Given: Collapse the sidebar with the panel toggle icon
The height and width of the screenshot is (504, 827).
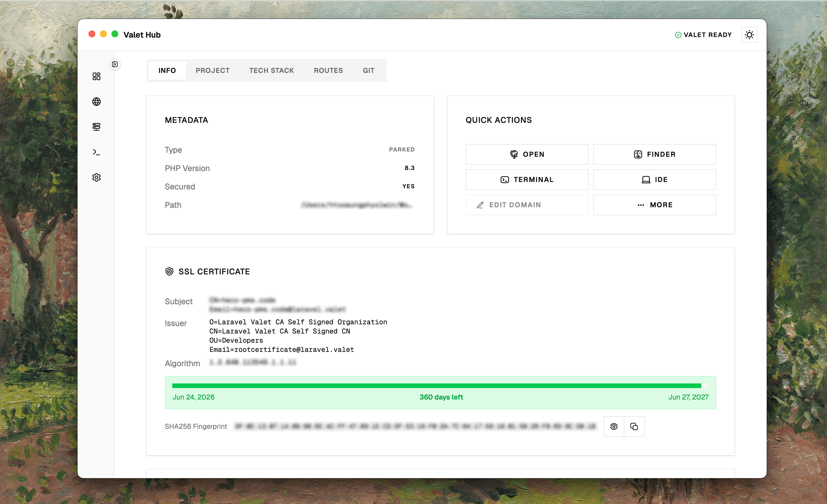Looking at the screenshot, I should pyautogui.click(x=115, y=64).
